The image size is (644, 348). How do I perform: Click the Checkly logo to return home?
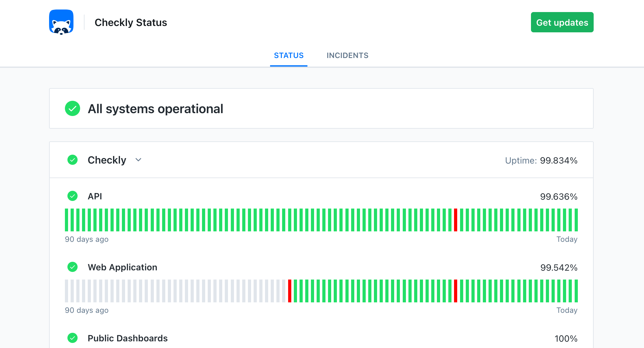(61, 22)
